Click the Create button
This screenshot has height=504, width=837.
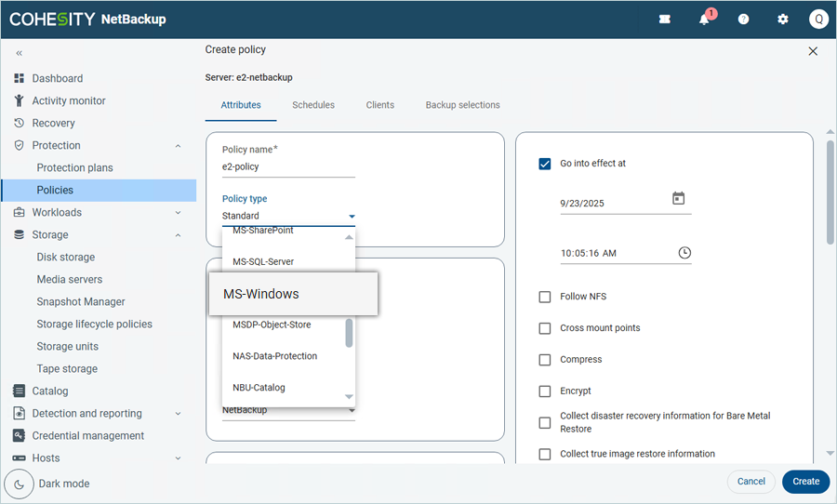pos(805,482)
